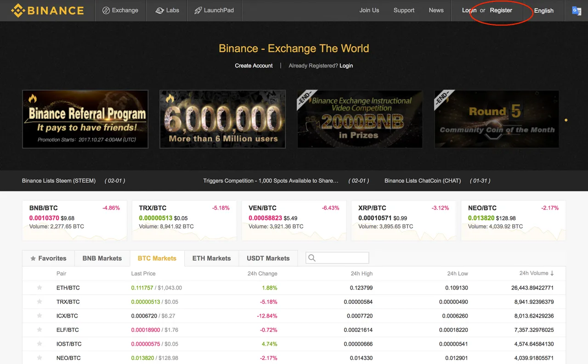This screenshot has height=364, width=588.
Task: Open Binance Lists Steem (STEEM) announcement
Action: [x=59, y=181]
